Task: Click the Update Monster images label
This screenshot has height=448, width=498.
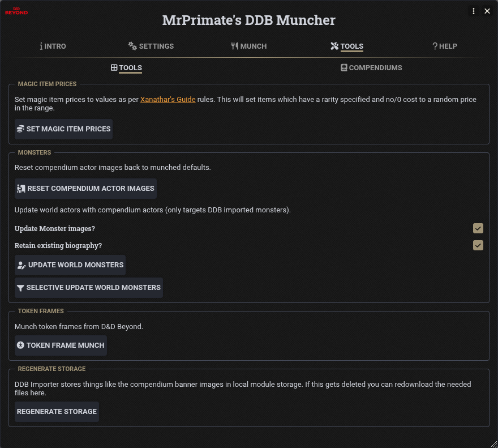Action: pos(55,229)
